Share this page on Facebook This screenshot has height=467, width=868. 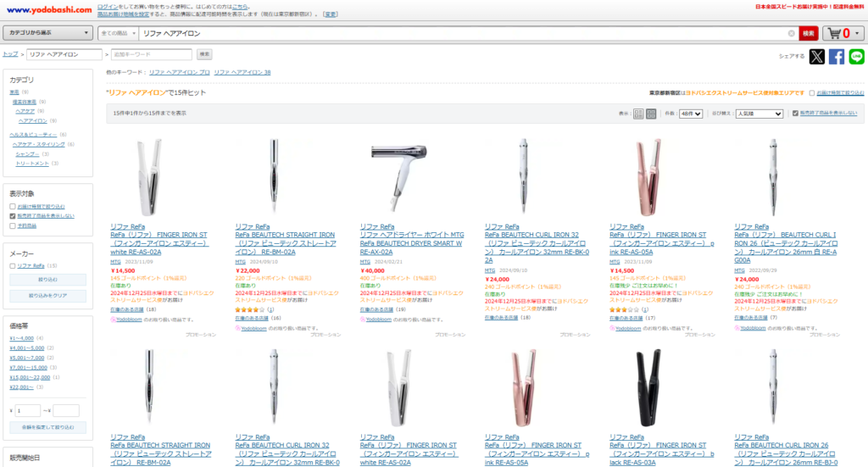click(x=837, y=57)
